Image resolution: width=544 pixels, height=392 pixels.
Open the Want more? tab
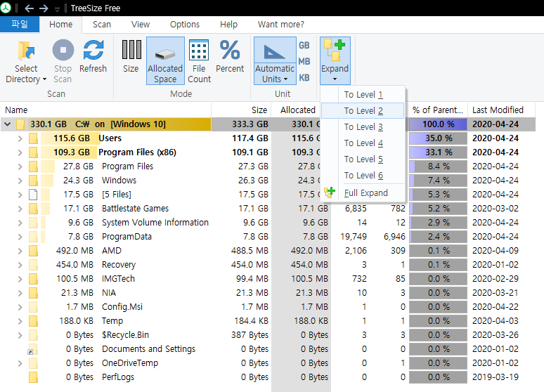coord(280,25)
